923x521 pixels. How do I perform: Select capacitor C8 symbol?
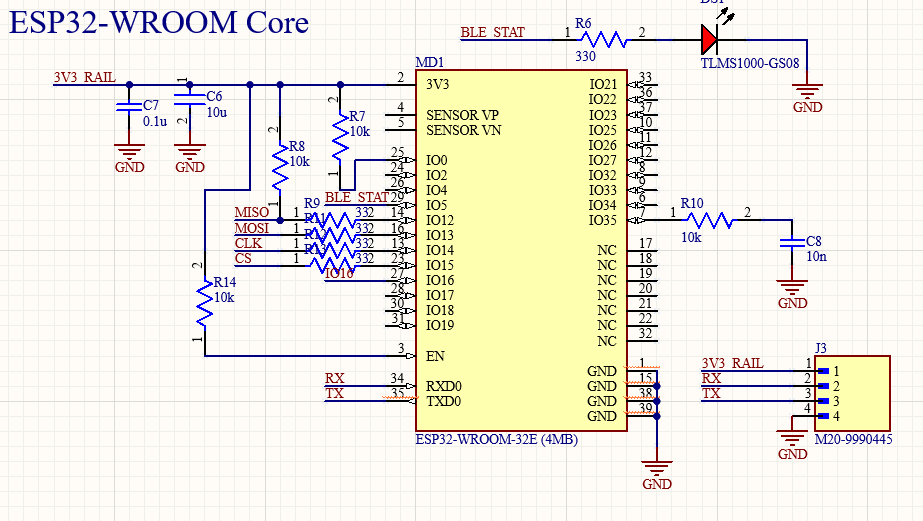coord(792,242)
